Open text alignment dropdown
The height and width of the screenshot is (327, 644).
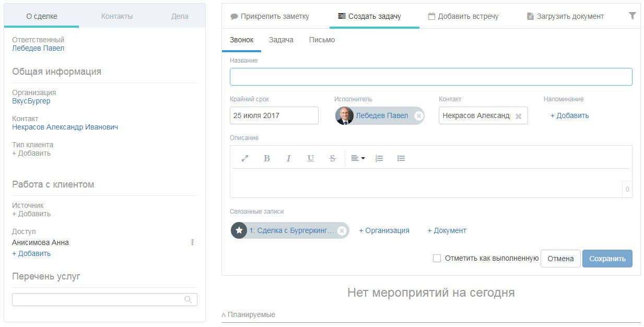[358, 158]
